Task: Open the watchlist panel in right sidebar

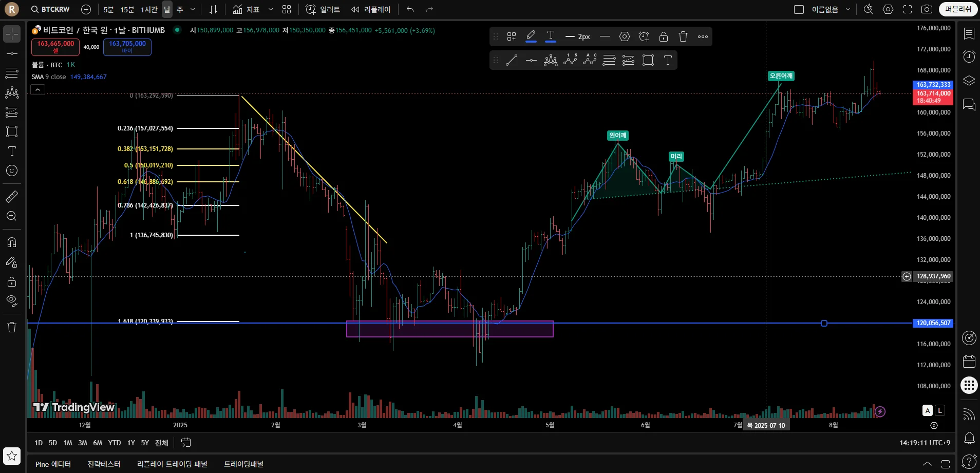Action: [x=969, y=34]
